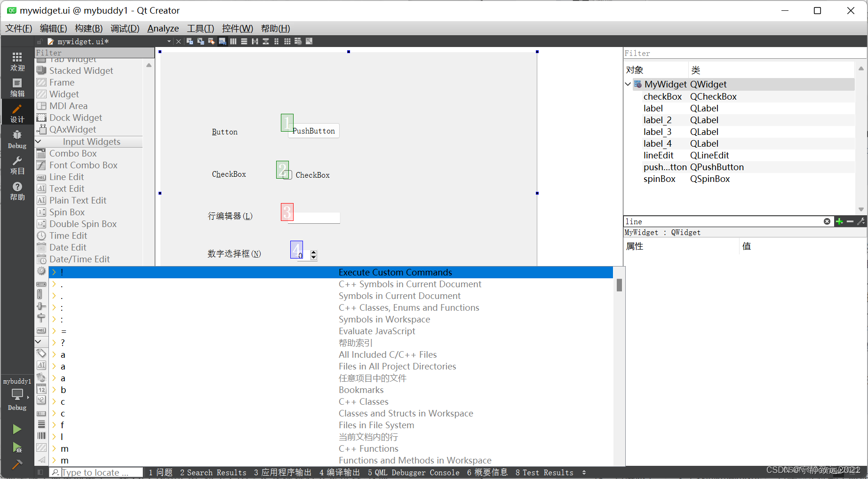
Task: Open the Analyze menu
Action: [163, 28]
